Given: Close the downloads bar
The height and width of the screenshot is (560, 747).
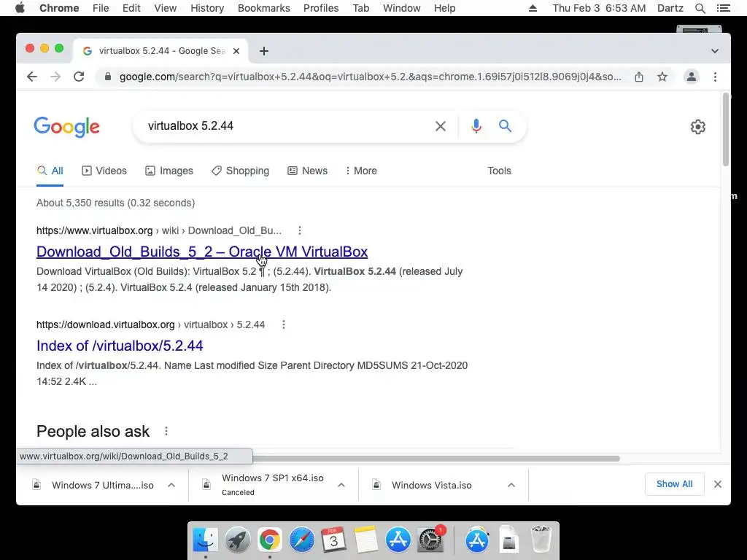Looking at the screenshot, I should pos(718,484).
